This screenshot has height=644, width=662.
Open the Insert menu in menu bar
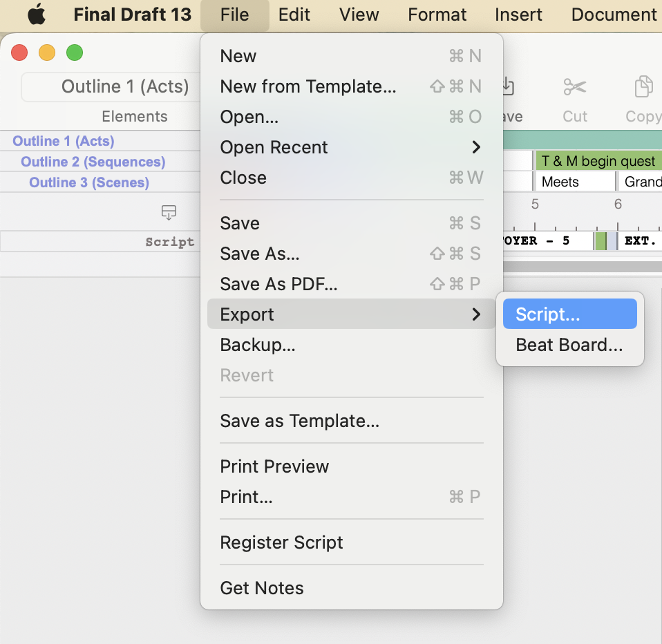(x=518, y=15)
